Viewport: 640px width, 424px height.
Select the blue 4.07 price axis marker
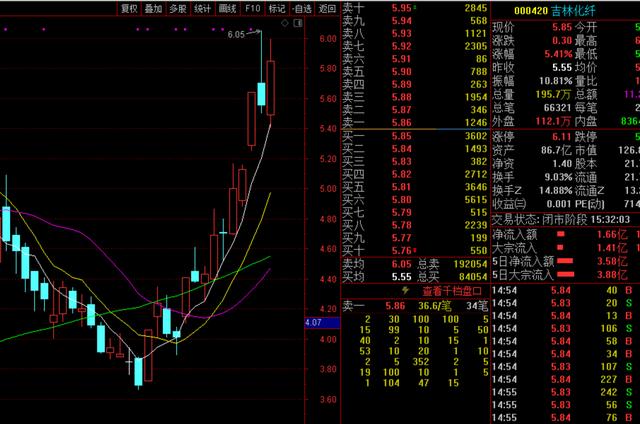[313, 323]
